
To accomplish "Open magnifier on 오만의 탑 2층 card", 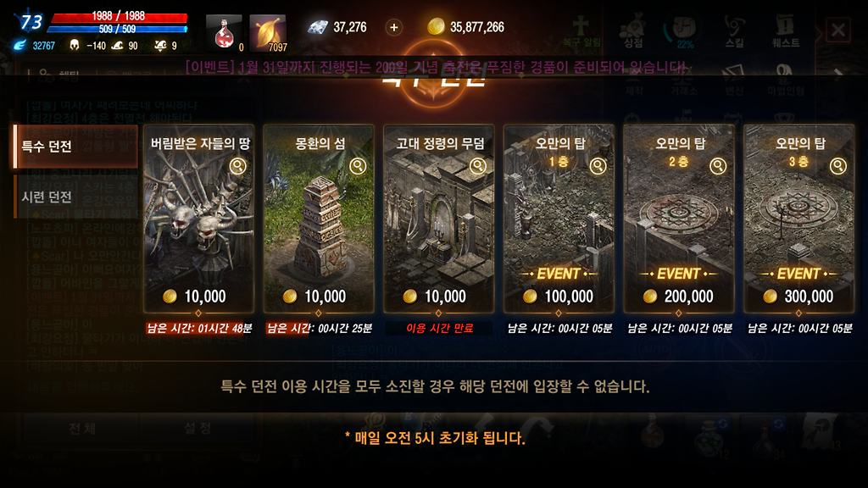I will coord(718,166).
